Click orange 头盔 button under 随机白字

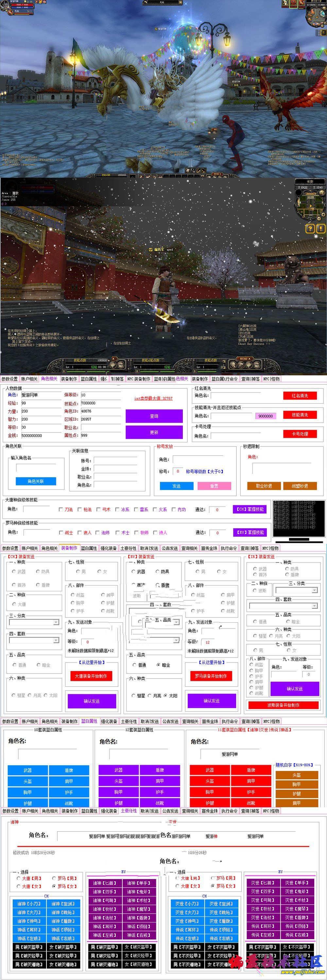[297, 775]
